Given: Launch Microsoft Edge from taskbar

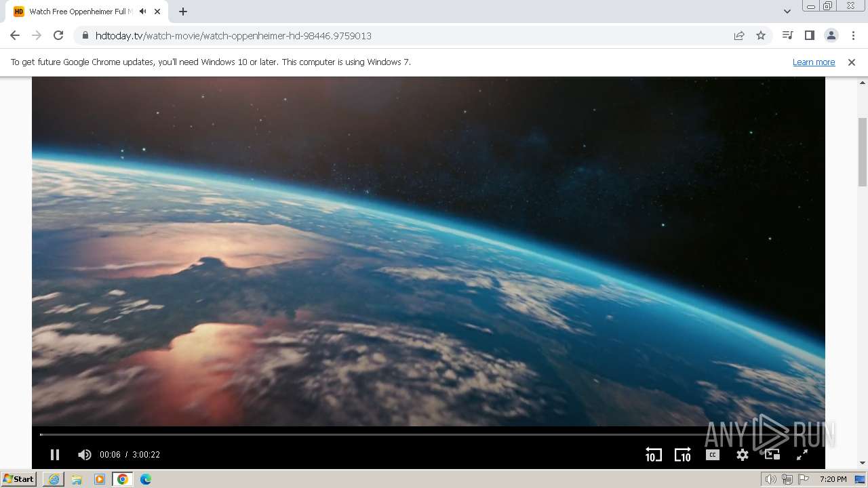Looking at the screenshot, I should pyautogui.click(x=146, y=479).
